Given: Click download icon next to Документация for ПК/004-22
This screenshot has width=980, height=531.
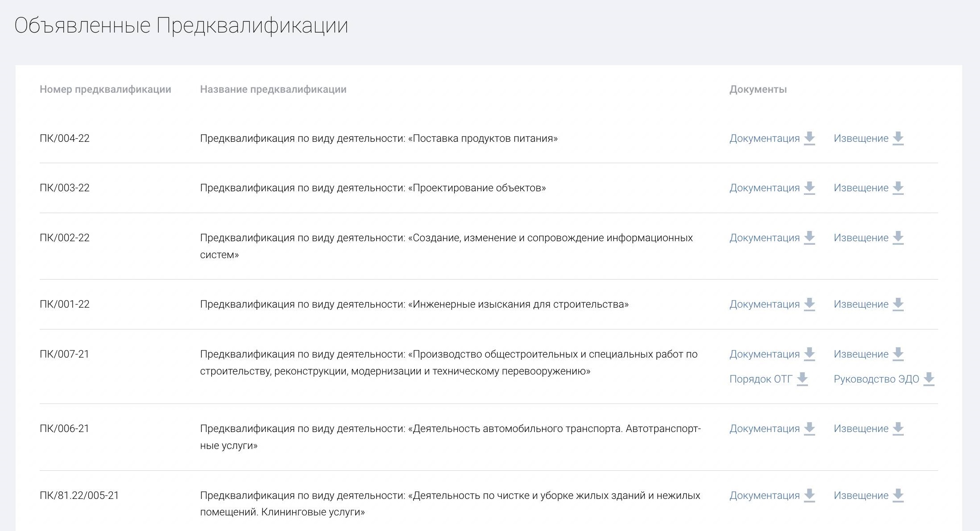Looking at the screenshot, I should 810,139.
